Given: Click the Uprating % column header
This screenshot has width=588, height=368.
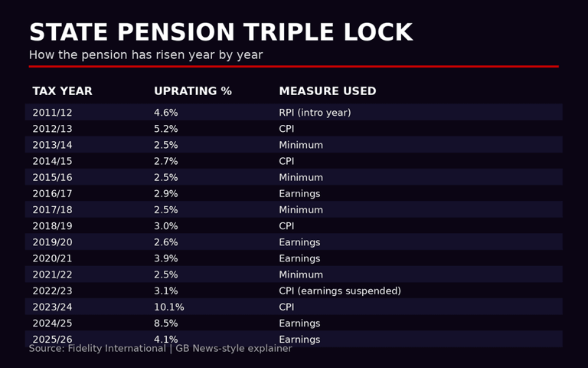Looking at the screenshot, I should tap(192, 91).
